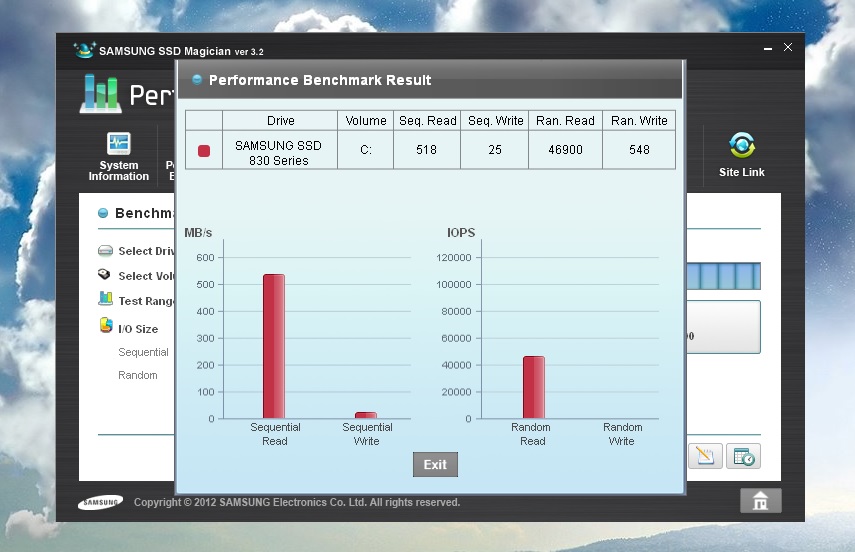The image size is (855, 552).
Task: Click the Ran. Read value '46900'
Action: click(x=565, y=150)
